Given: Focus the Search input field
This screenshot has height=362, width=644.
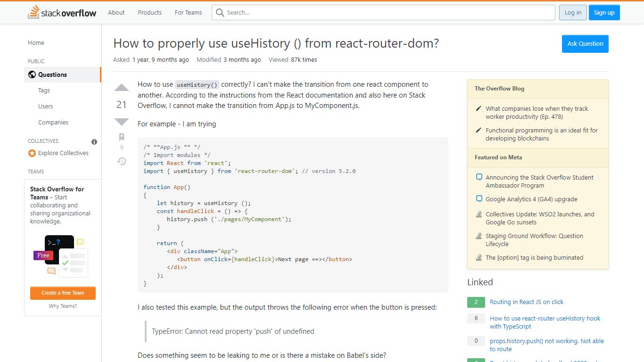Looking at the screenshot, I should point(383,13).
